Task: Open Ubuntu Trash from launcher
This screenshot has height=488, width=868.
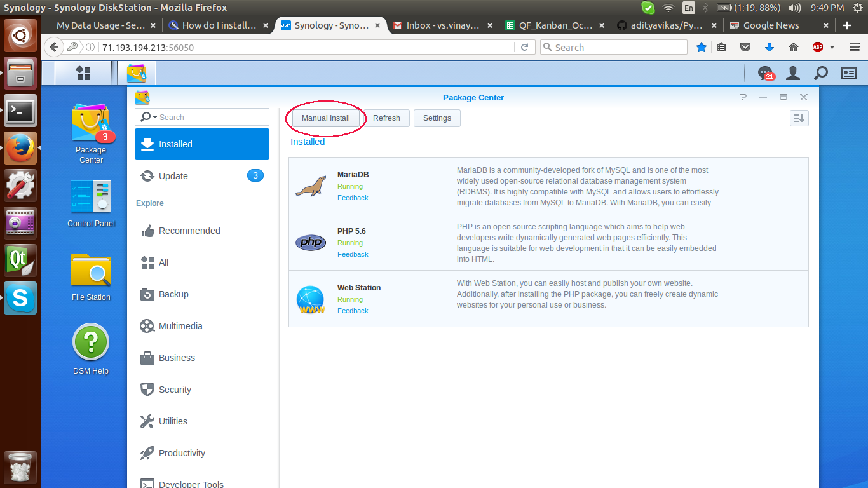Action: click(x=20, y=468)
